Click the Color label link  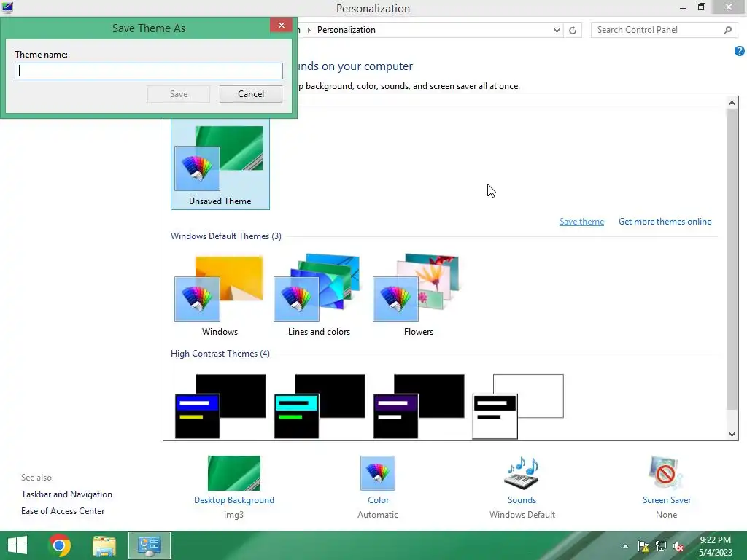pos(378,500)
